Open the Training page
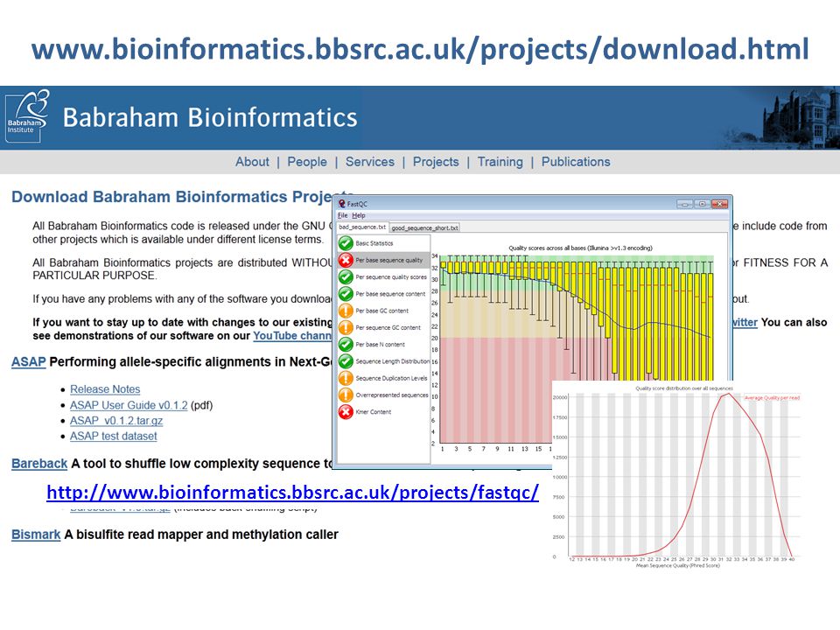 click(500, 162)
